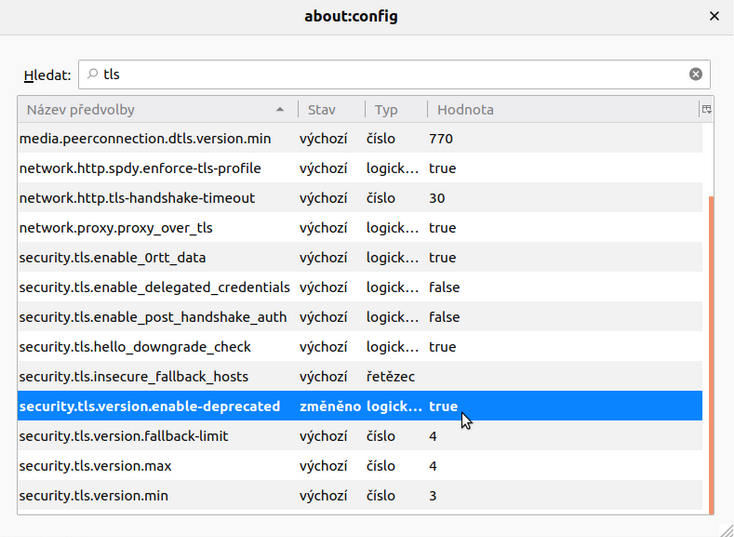Select the media.peerconnection.dtls.version.min row
Image resolution: width=734 pixels, height=537 pixels.
144,138
